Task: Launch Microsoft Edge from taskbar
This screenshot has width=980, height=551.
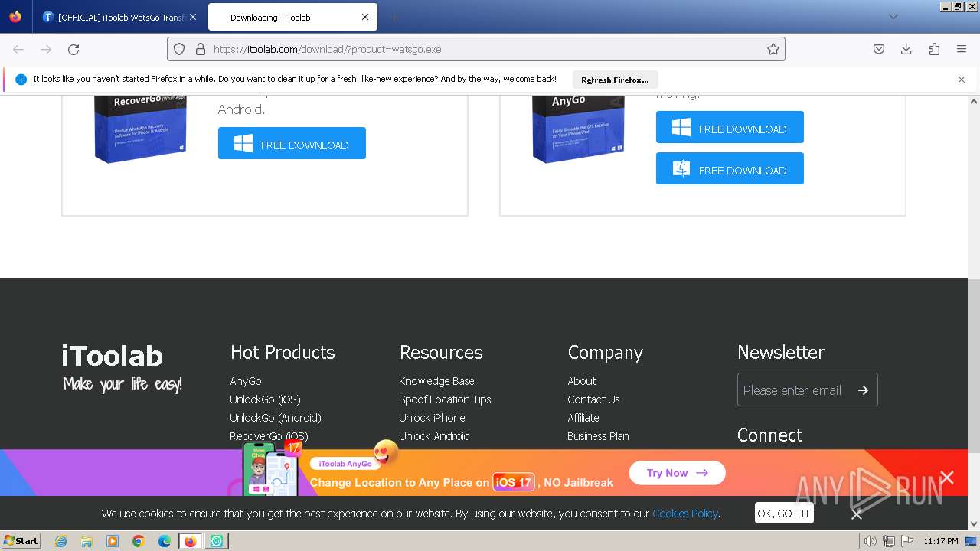Action: 165,541
